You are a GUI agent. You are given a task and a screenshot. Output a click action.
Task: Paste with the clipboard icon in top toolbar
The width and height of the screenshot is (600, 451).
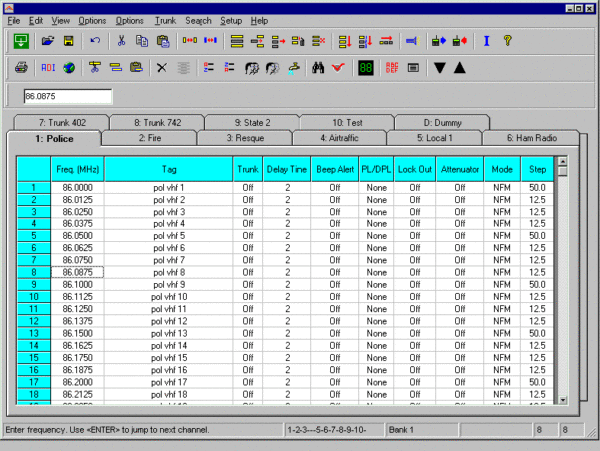[163, 41]
